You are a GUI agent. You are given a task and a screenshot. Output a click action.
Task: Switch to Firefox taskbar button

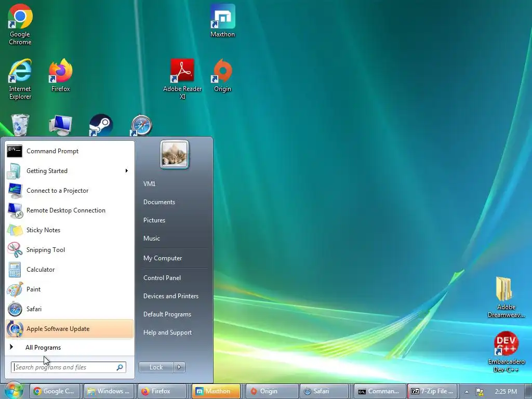(163, 391)
